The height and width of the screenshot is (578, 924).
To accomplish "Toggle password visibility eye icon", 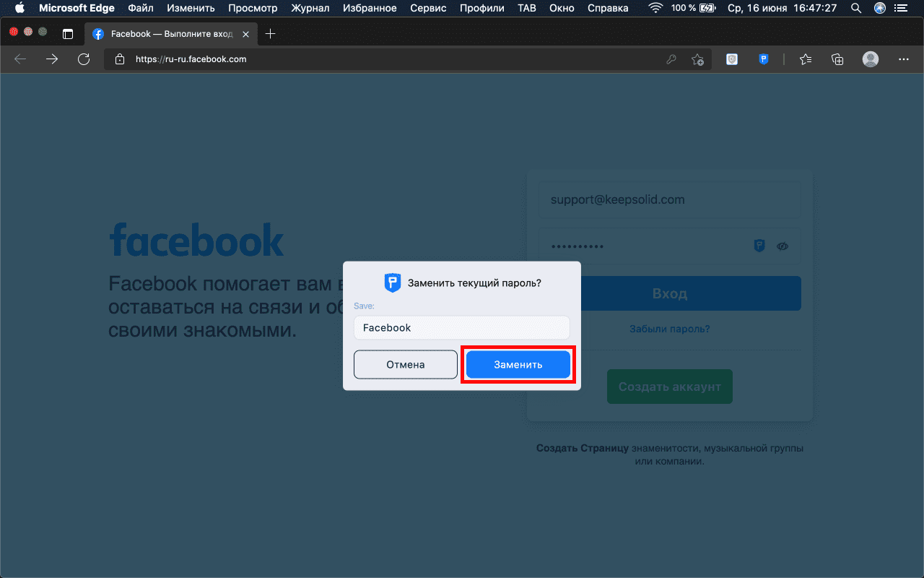I will (x=783, y=246).
